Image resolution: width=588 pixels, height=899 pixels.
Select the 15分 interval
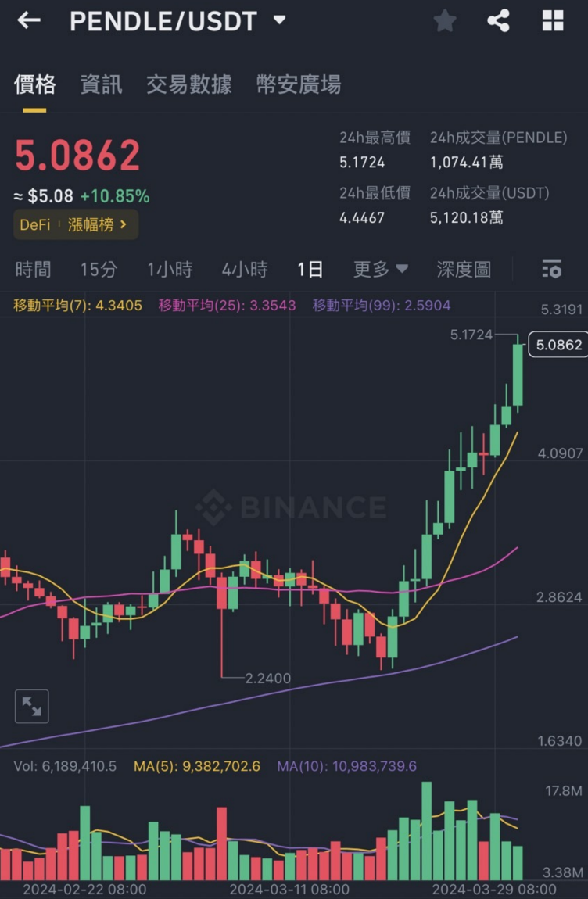click(x=99, y=270)
